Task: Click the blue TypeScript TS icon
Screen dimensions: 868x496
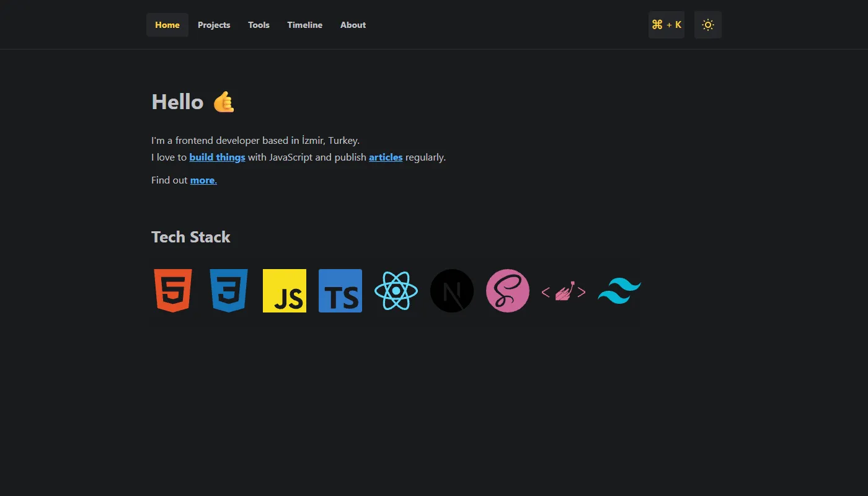Action: (340, 291)
